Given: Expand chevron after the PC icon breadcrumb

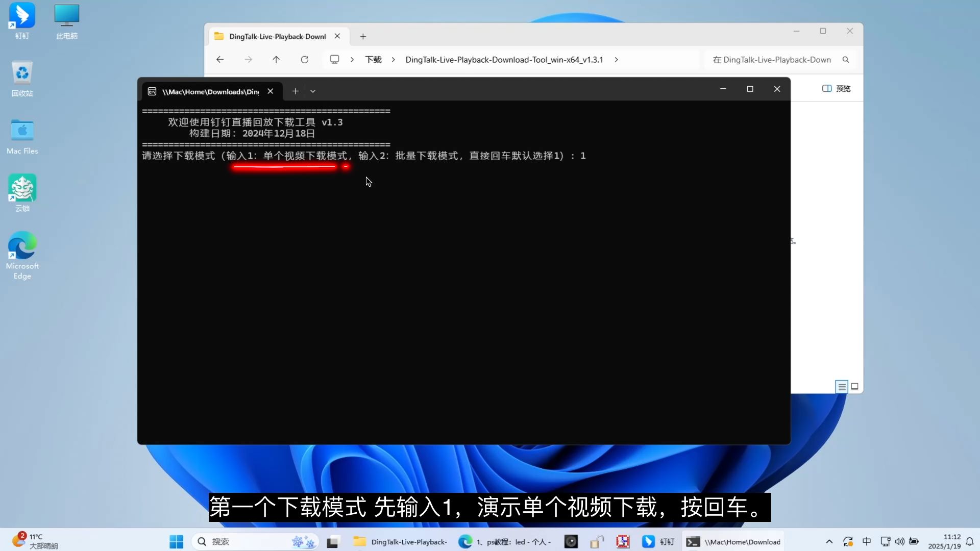Looking at the screenshot, I should tap(352, 60).
